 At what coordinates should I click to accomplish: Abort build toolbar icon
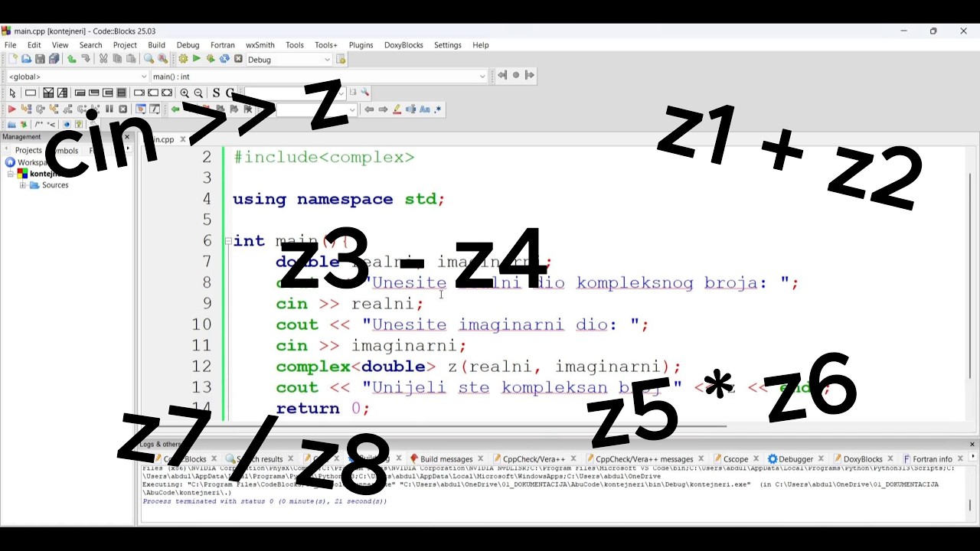tap(238, 59)
